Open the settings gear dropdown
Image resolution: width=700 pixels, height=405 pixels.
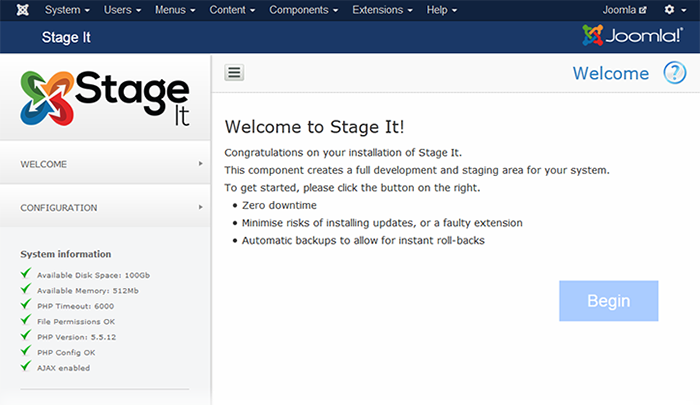tap(675, 10)
